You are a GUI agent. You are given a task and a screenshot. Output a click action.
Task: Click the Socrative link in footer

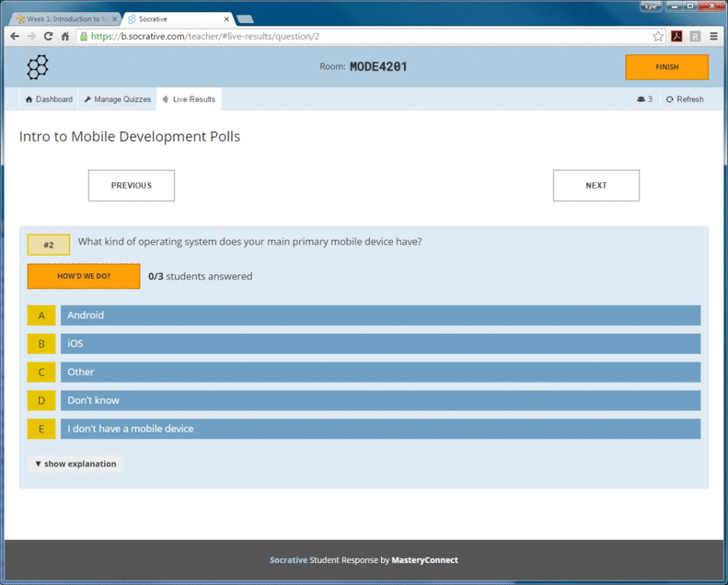pyautogui.click(x=288, y=560)
